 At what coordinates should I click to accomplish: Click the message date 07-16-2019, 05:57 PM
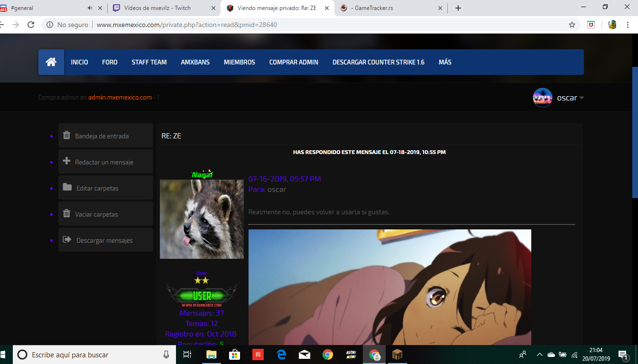point(285,179)
